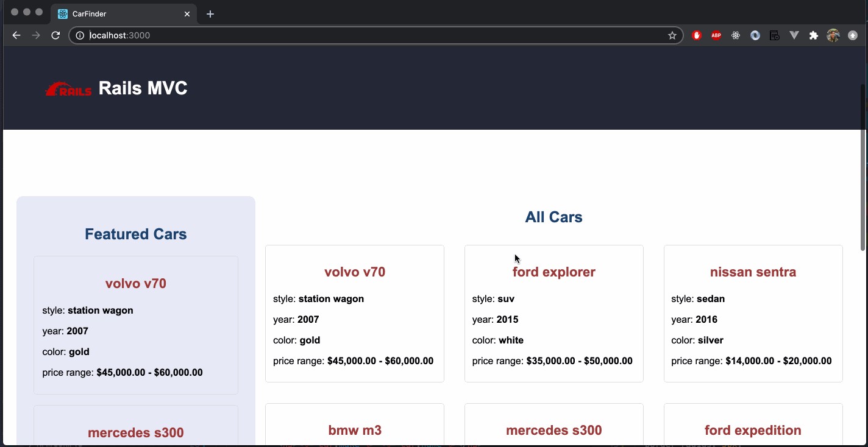Click the CarFinder tab favicon
The height and width of the screenshot is (447, 868).
[63, 14]
